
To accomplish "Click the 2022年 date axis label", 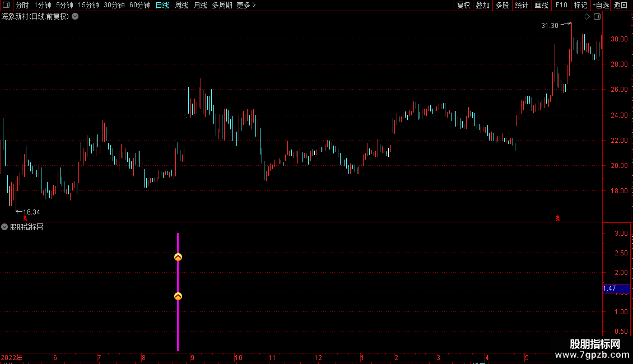I will pyautogui.click(x=12, y=358).
